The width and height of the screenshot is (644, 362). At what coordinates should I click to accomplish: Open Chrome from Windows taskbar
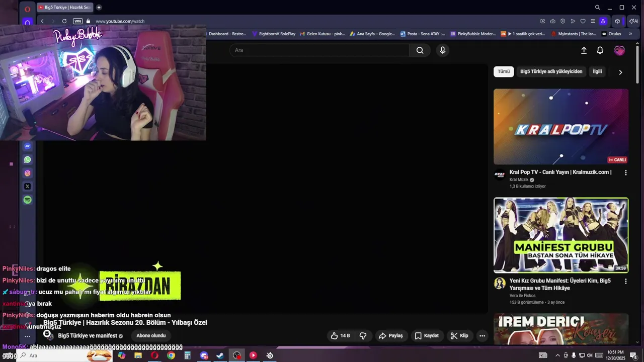tap(171, 355)
